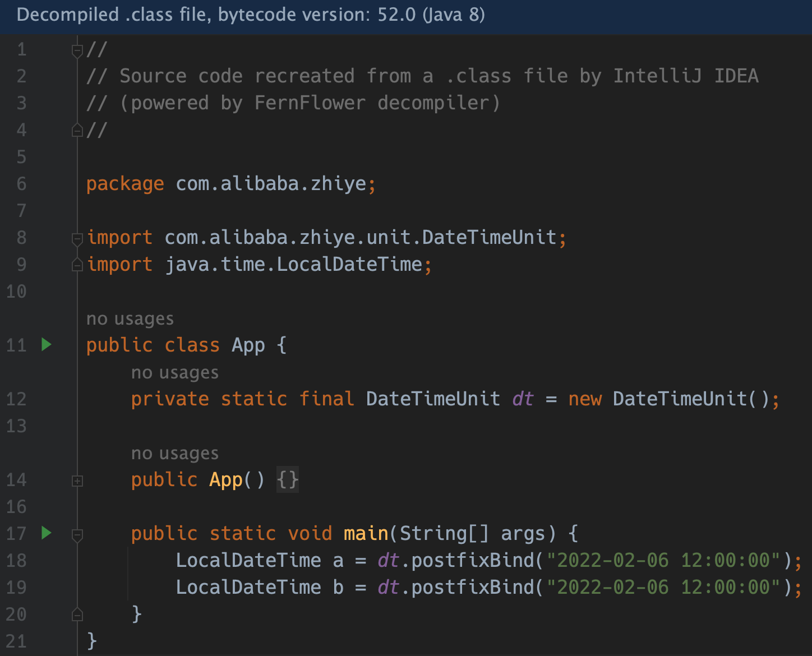Click variable b on line 19
Screen dimensions: 812x656
point(338,587)
